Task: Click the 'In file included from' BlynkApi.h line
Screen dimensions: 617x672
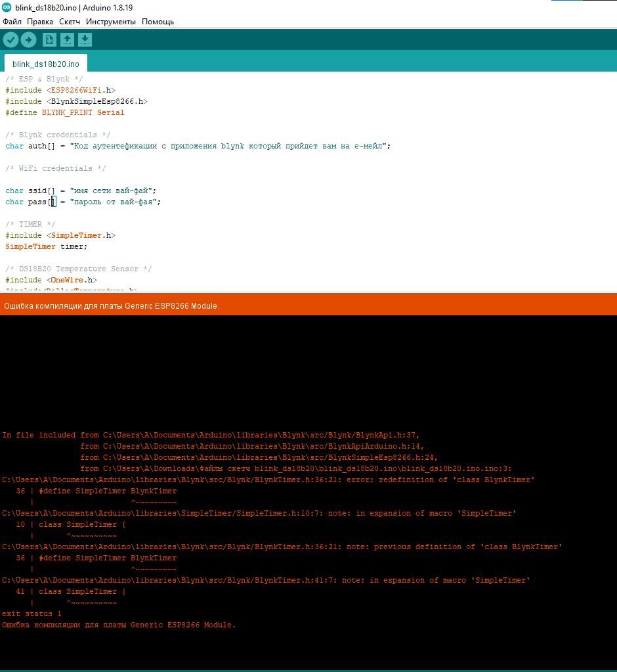Action: 211,435
